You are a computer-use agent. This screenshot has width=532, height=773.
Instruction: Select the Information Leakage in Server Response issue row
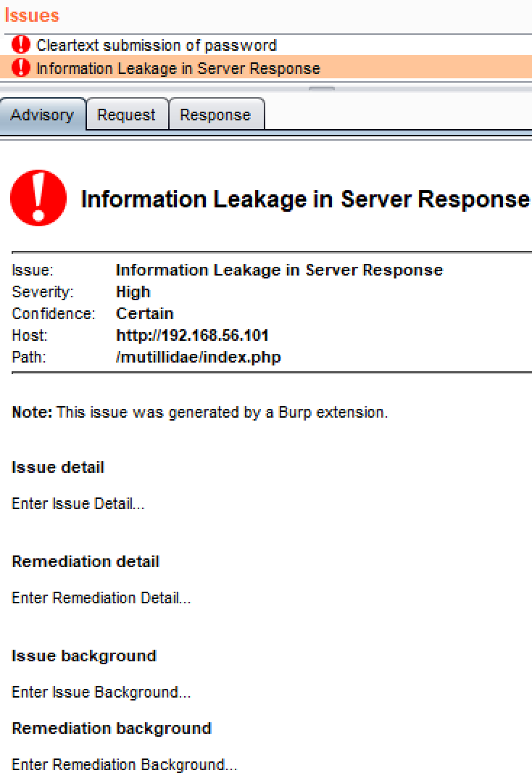tap(178, 68)
